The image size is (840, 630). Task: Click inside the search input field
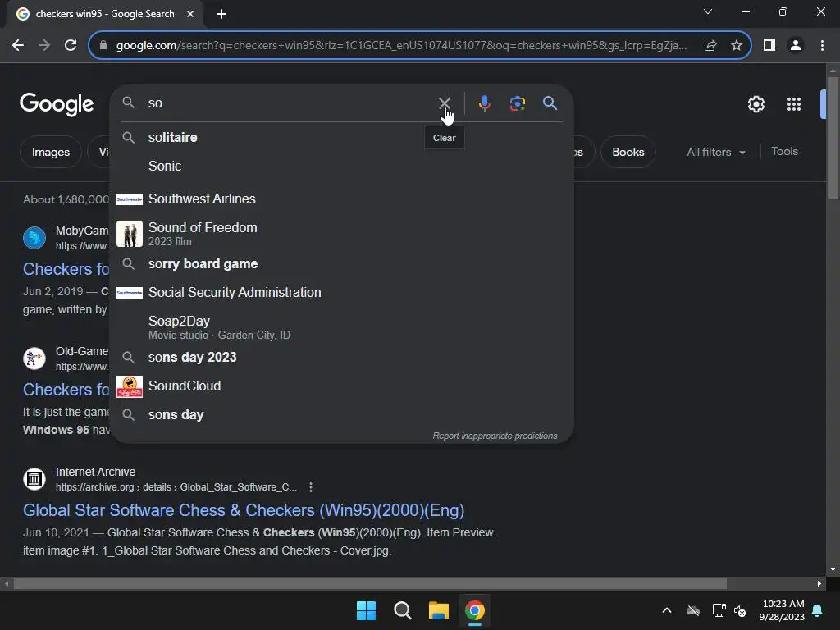(290, 103)
